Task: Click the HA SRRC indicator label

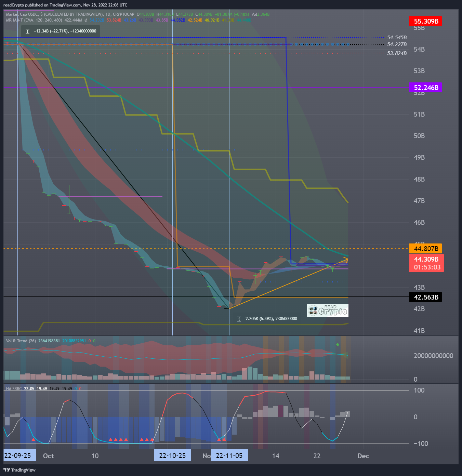Action: (x=14, y=389)
